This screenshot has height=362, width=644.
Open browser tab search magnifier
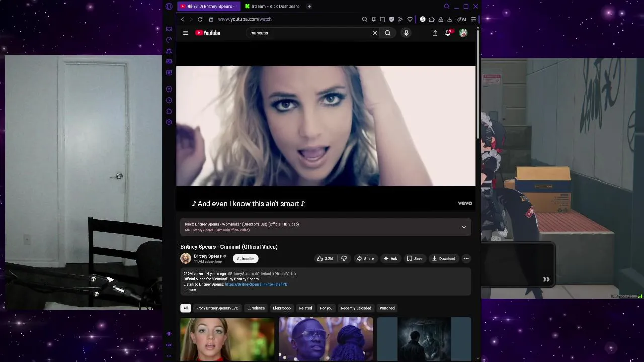pos(446,6)
